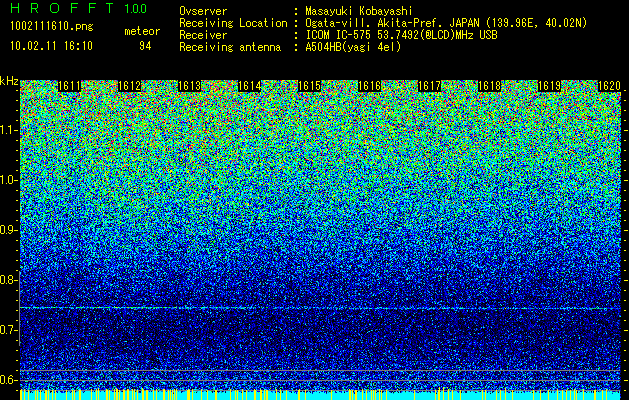The width and height of the screenshot is (629, 400).
Task: Click the 0.7 frequency axis label
Action: tap(9, 330)
